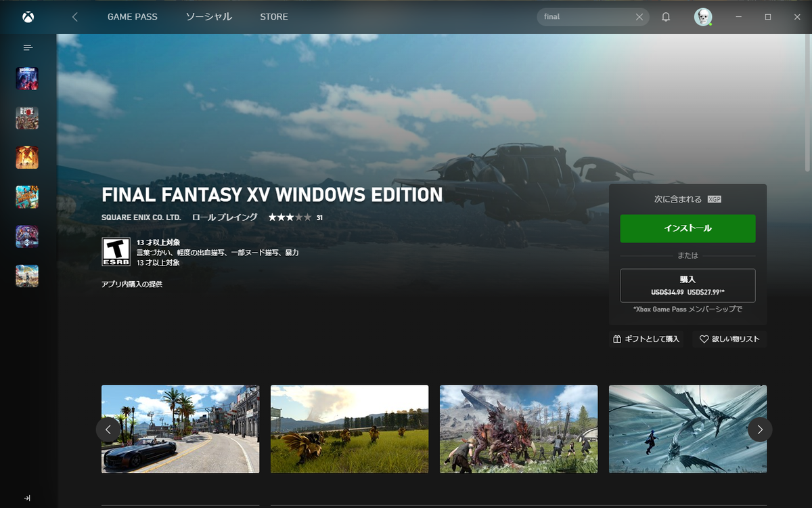Click the アプリ内購入の提供 text
The image size is (812, 508).
tap(132, 284)
